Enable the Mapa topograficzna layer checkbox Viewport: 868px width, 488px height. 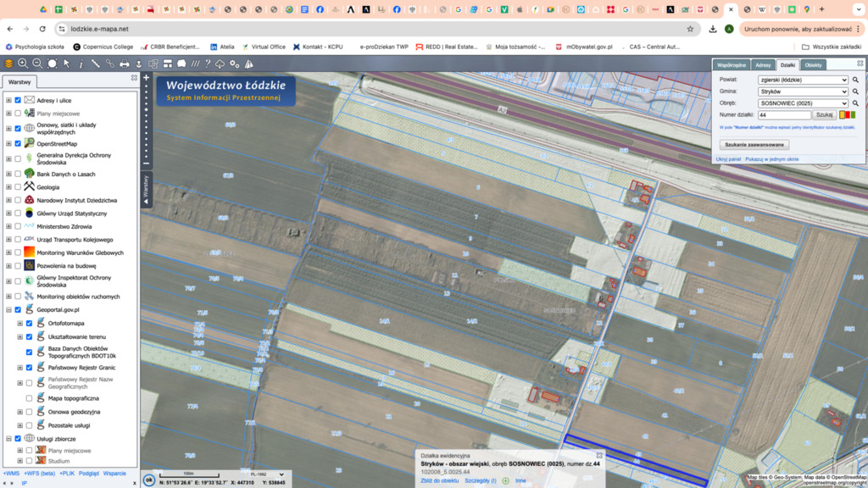click(x=29, y=397)
